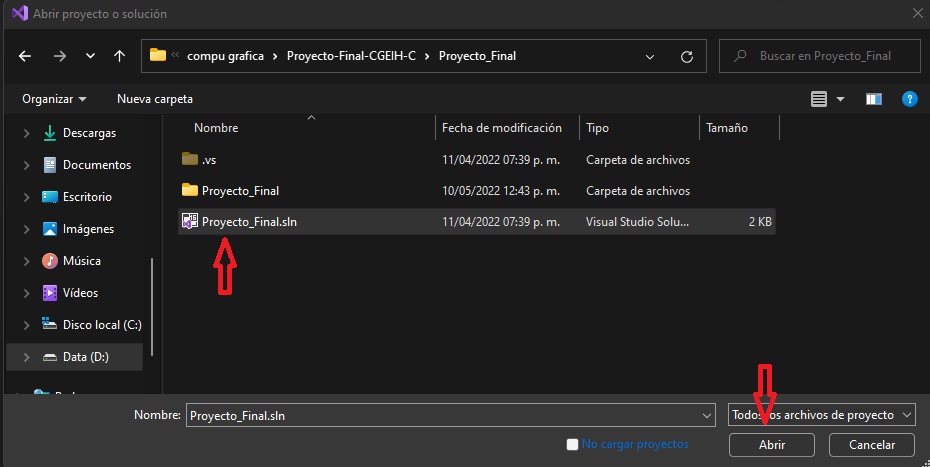The image size is (930, 467).
Task: Click the 'Visual Studio Solu...' type cell
Action: pos(638,222)
